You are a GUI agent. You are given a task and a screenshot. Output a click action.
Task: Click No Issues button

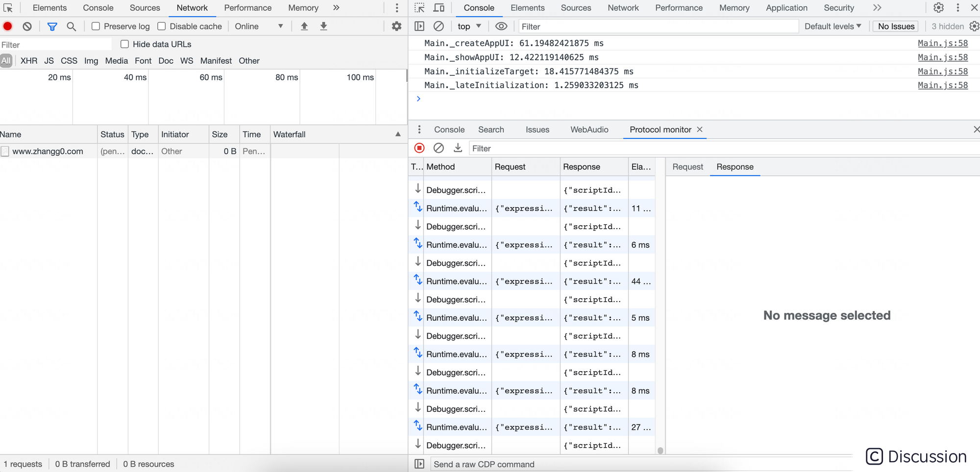pos(896,26)
